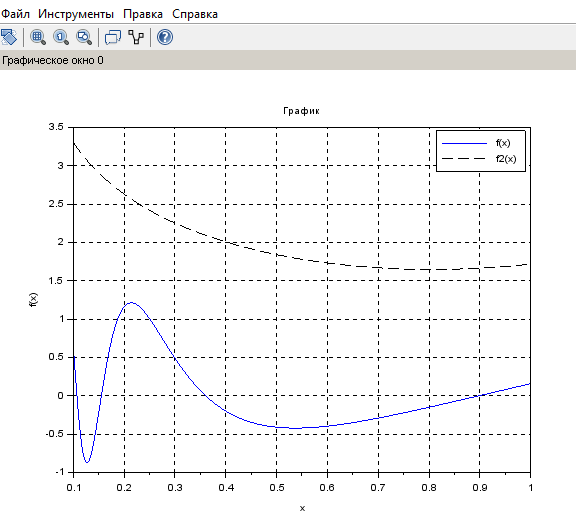Select the Rotate figure tool icon
Image resolution: width=576 pixels, height=523 pixels.
(x=9, y=37)
